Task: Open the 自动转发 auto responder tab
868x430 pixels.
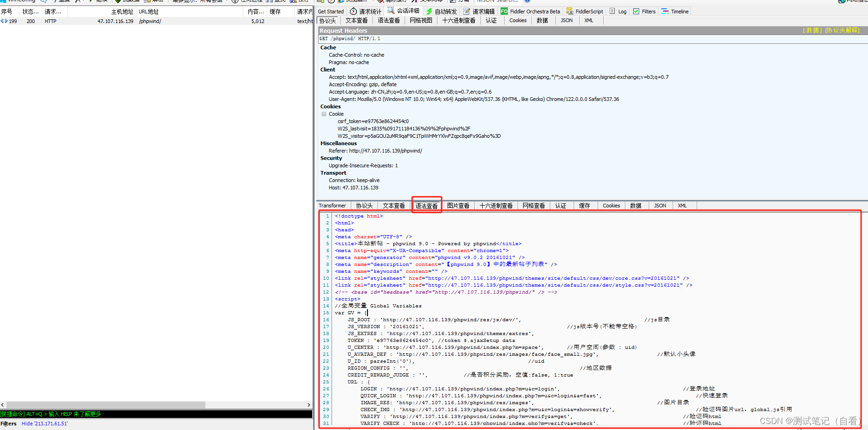Action: (x=442, y=11)
